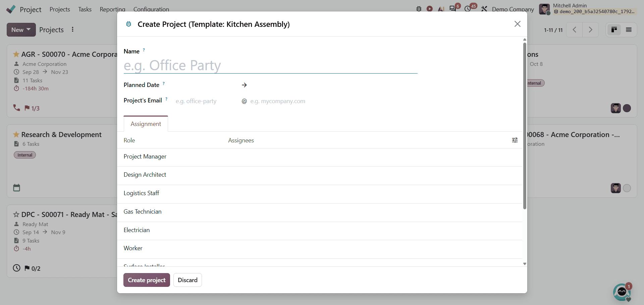Click the Gas Technician role row
Screen dimensions: 644x305
(x=320, y=212)
